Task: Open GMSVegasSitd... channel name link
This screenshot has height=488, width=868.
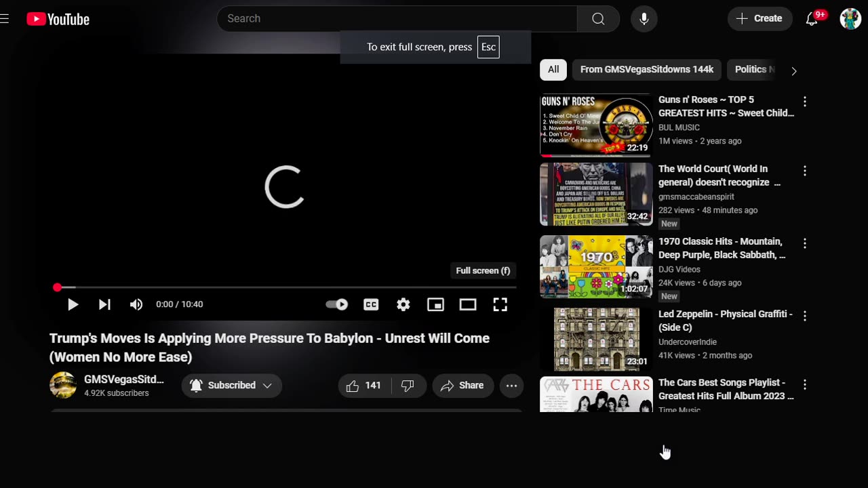Action: point(124,380)
